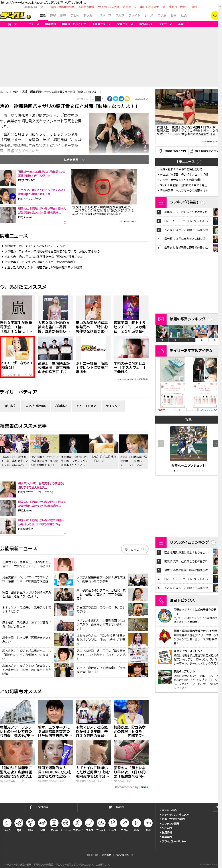Set text size to 大
The image size is (222, 868).
pos(93,99)
